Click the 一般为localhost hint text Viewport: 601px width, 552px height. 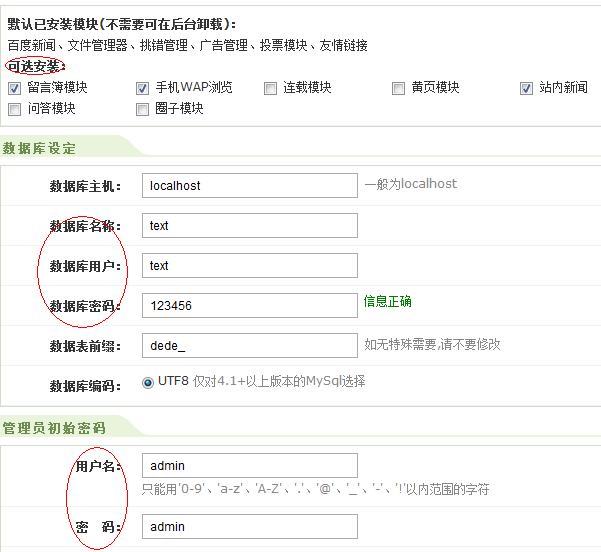click(x=411, y=184)
